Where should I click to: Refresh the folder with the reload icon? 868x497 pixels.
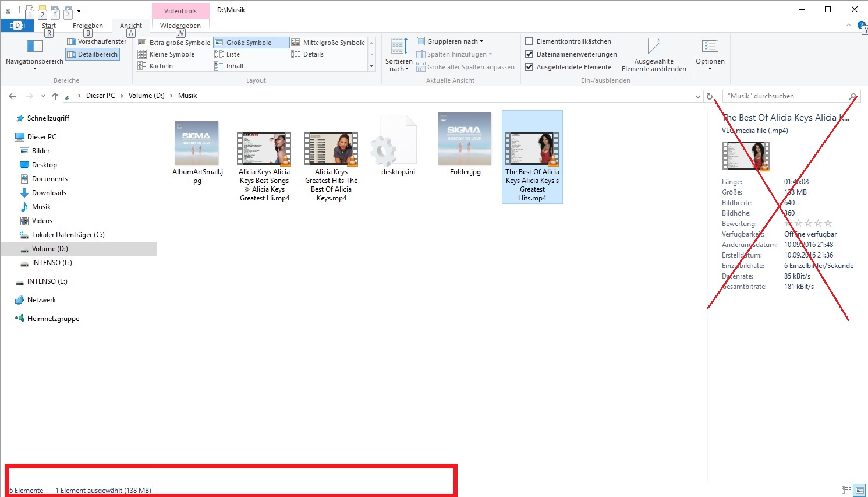click(x=710, y=96)
